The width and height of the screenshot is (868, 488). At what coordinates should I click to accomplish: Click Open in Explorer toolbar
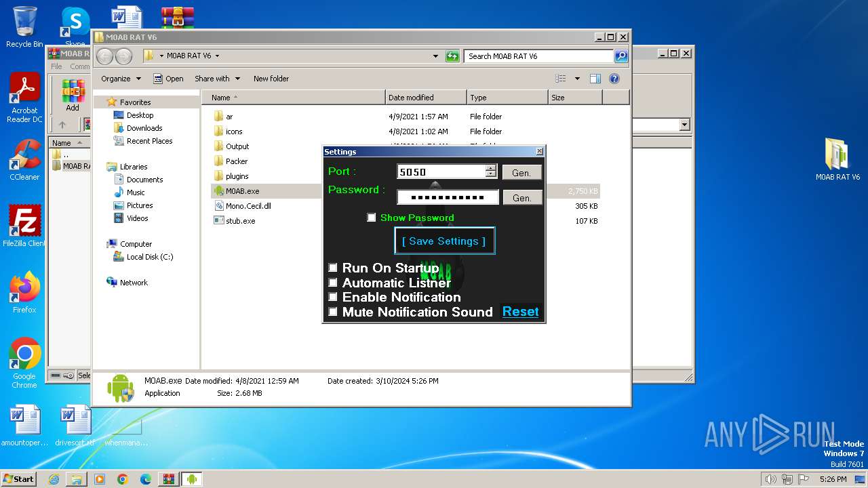[x=168, y=79]
